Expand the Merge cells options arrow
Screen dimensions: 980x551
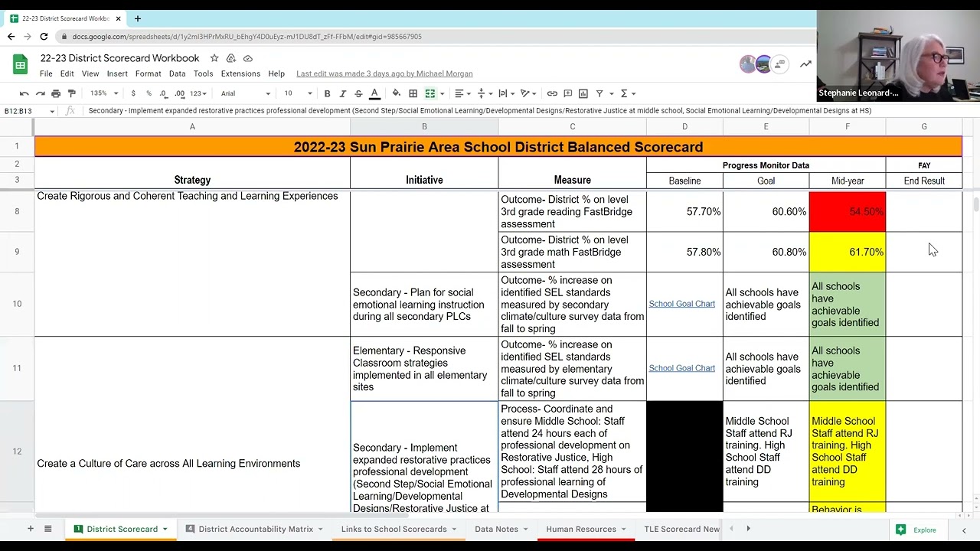(x=442, y=93)
